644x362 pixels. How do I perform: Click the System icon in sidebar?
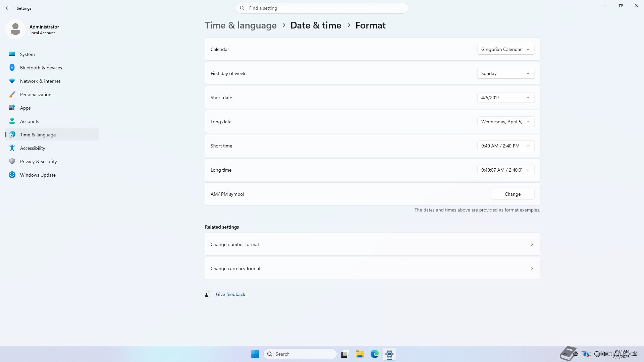[x=12, y=54]
